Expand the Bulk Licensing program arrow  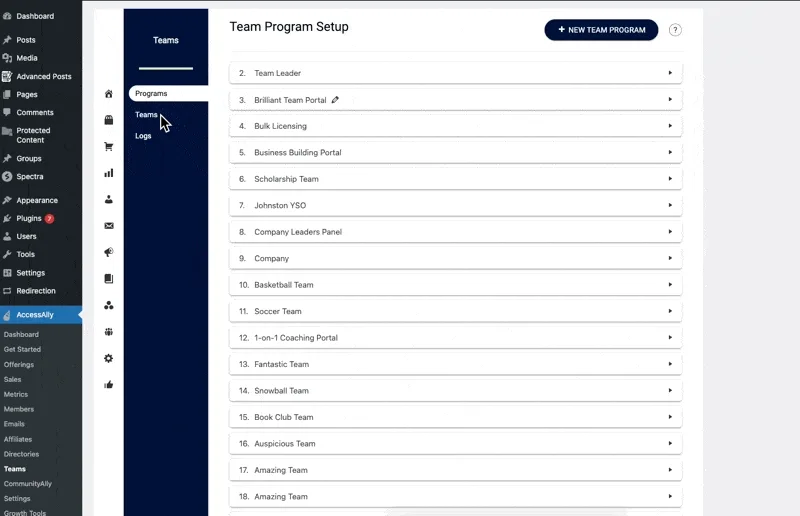click(x=670, y=126)
